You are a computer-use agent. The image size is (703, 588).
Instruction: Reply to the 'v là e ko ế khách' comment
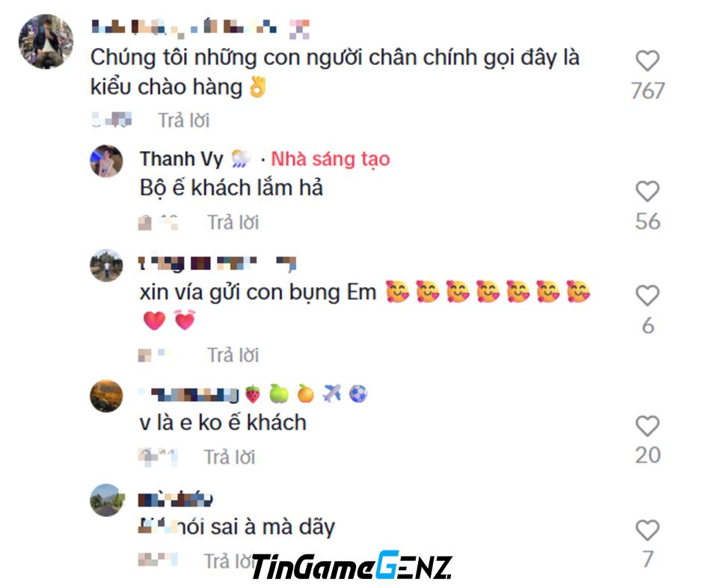click(230, 458)
